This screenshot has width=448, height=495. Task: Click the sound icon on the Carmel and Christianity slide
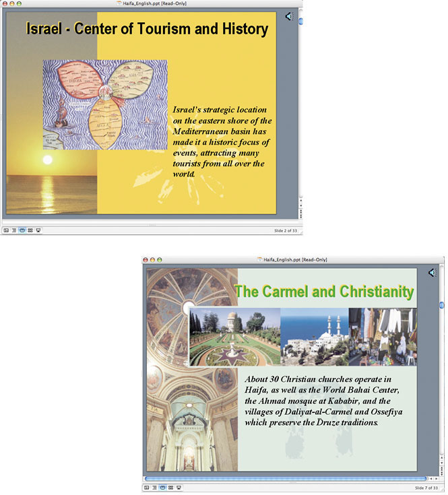431,272
